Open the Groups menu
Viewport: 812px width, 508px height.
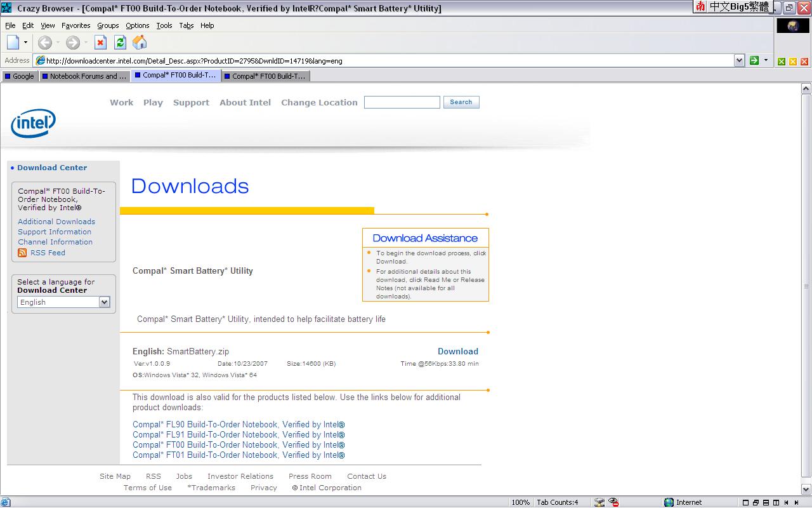coord(108,25)
